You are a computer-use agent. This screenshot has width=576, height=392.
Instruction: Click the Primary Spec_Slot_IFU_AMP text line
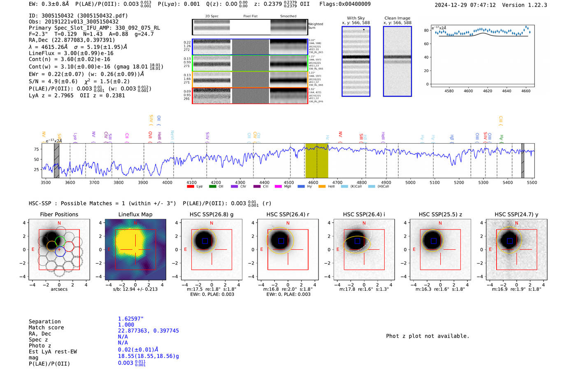pos(94,28)
